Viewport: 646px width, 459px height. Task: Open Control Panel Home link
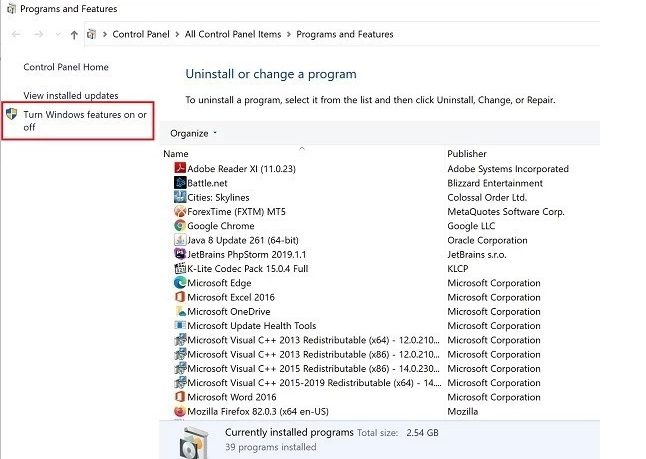pos(66,67)
